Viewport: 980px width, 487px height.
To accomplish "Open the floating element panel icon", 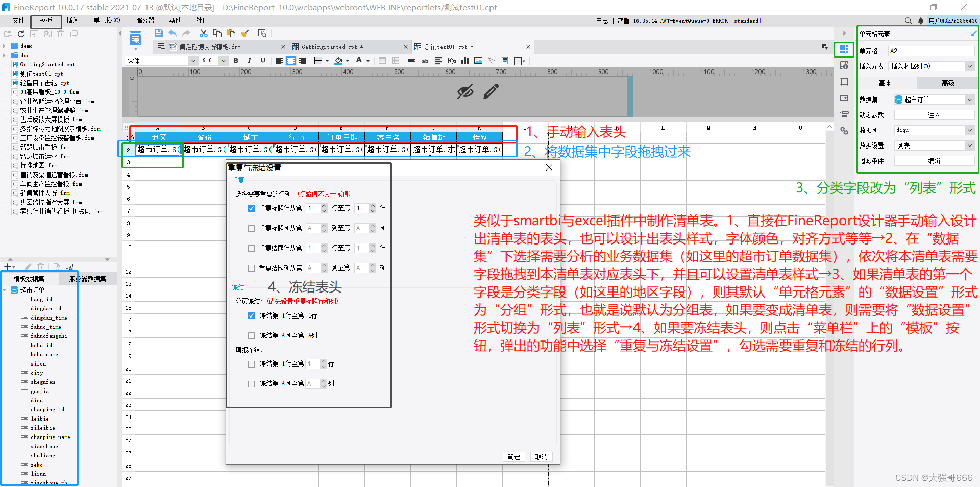I will (x=844, y=82).
